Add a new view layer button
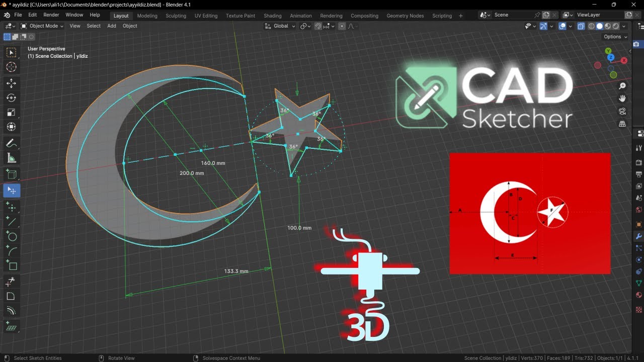644x362 pixels. pos(628,15)
